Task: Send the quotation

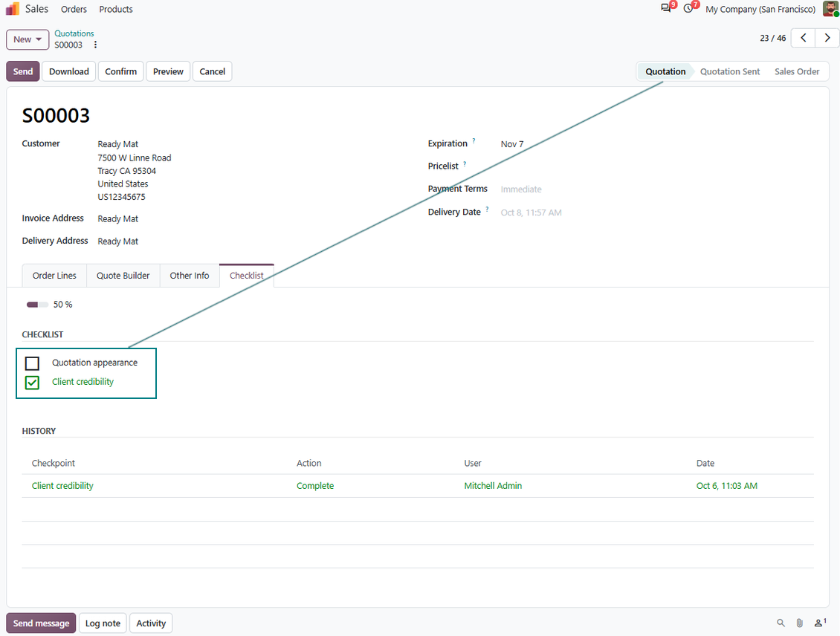Action: [23, 71]
